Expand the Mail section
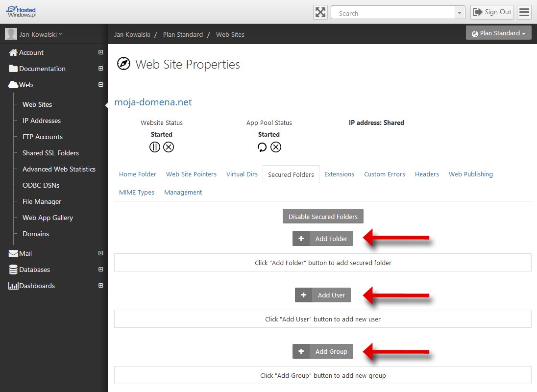 click(101, 253)
